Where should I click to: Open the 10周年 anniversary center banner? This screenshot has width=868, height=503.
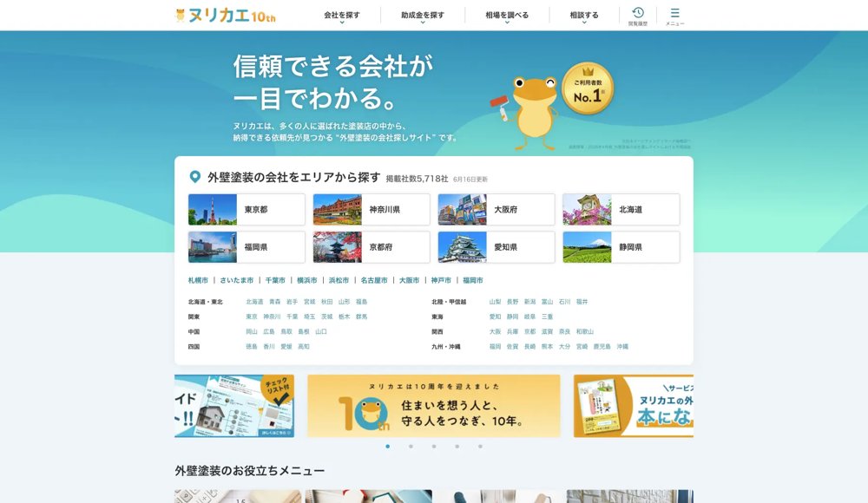[x=433, y=406]
